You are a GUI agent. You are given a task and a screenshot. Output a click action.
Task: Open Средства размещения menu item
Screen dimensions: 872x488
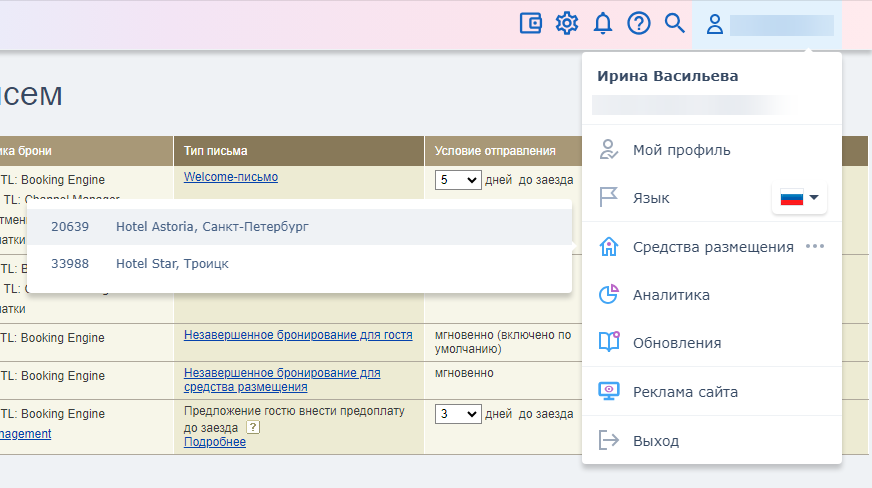(x=712, y=246)
